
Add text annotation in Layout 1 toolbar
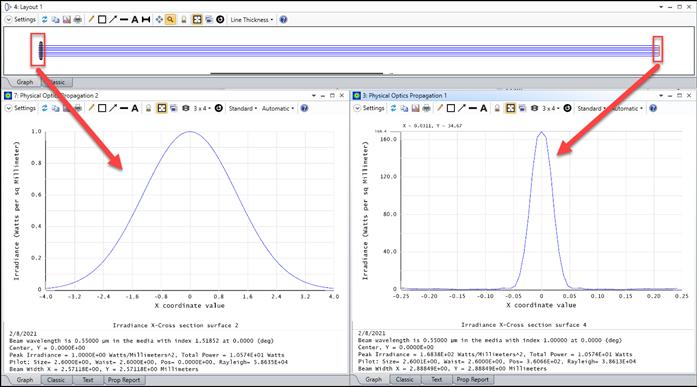135,20
